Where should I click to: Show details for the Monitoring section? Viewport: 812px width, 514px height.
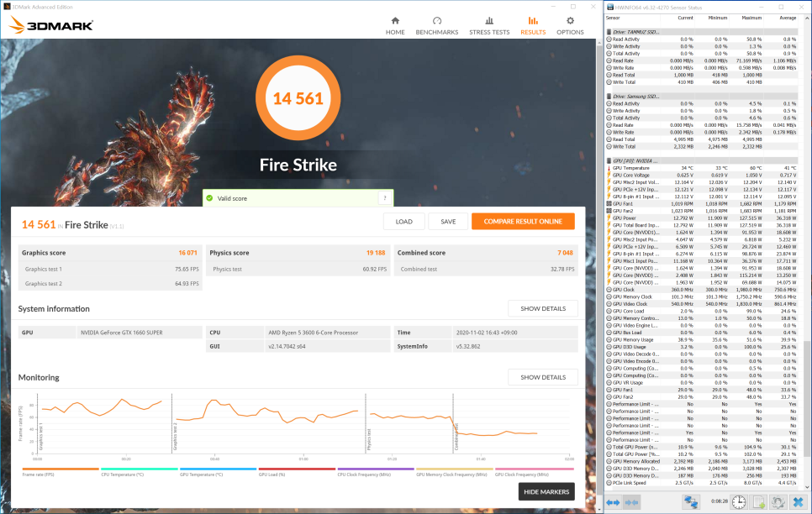tap(543, 377)
